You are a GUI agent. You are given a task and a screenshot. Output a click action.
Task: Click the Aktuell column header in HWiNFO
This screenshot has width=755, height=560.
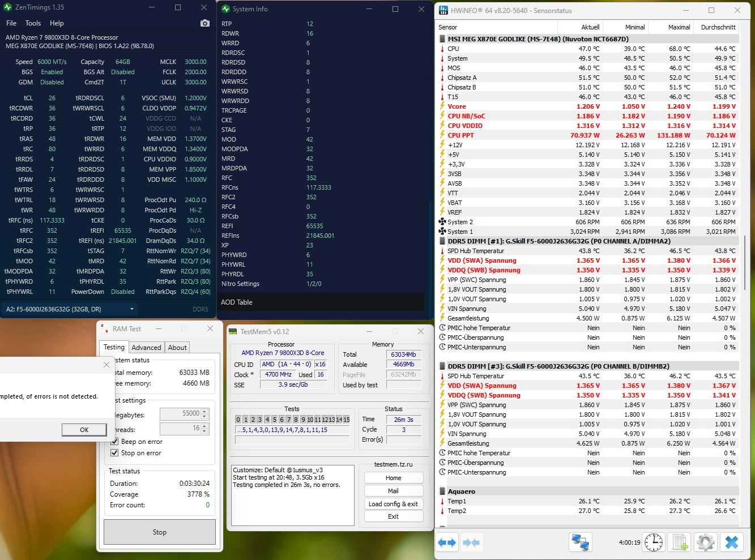[580, 27]
